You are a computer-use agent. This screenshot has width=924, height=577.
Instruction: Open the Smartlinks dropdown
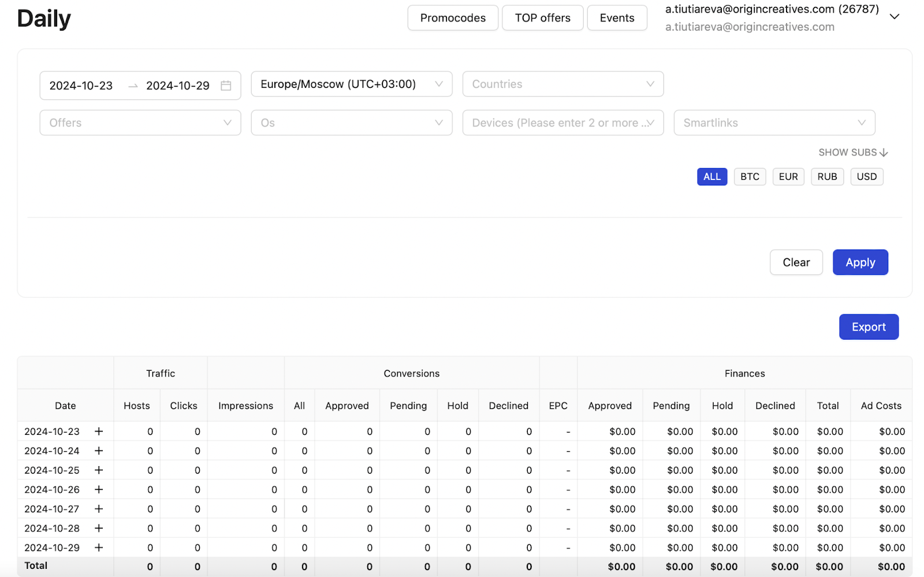click(774, 123)
